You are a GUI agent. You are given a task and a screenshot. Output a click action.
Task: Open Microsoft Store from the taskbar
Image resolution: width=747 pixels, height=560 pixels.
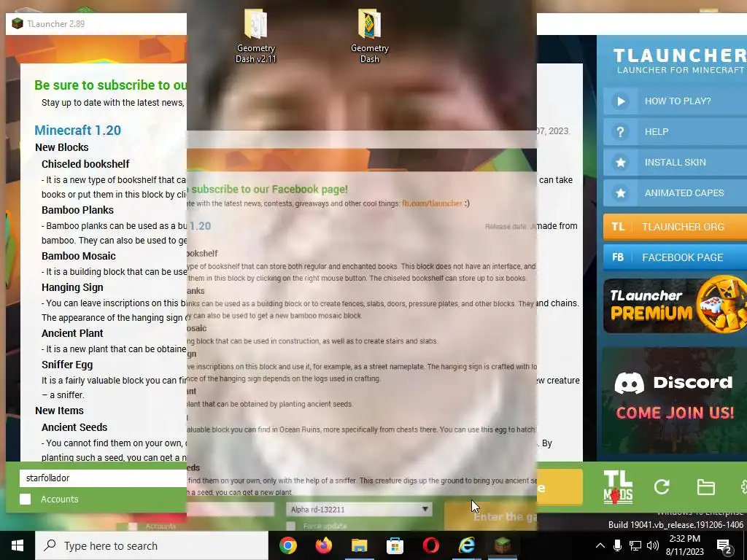pyautogui.click(x=395, y=545)
